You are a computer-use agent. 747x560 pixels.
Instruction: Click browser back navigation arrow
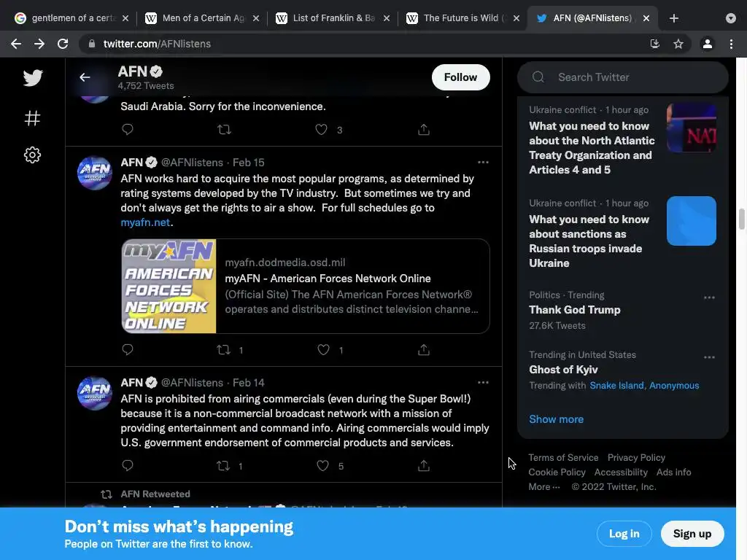(x=16, y=44)
